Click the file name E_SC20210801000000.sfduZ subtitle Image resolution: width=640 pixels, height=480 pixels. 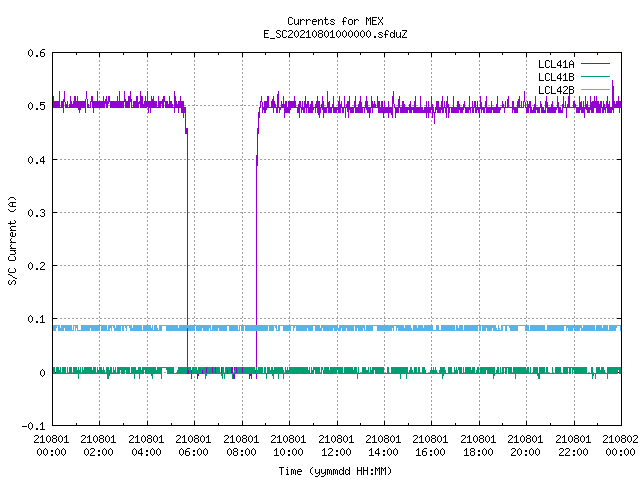click(x=335, y=34)
